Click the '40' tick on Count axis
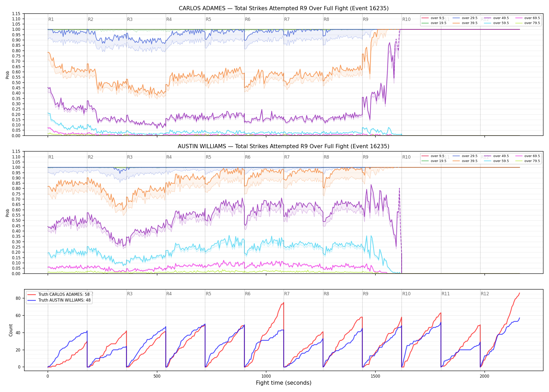Viewport: 549px width, 392px height. pos(18,333)
